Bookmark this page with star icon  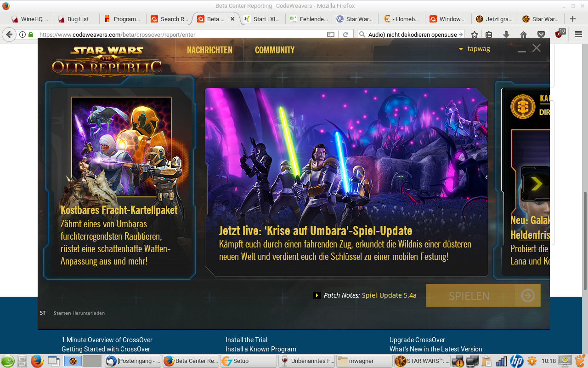click(x=475, y=34)
